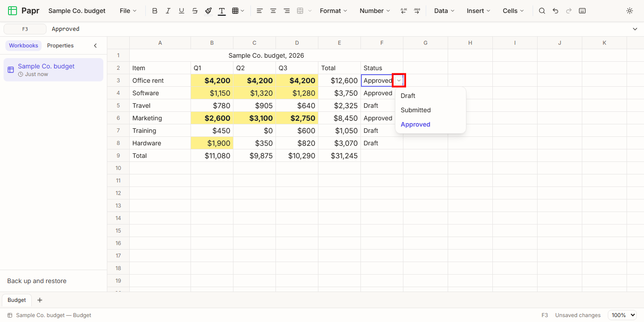Viewport: 644px width, 322px height.
Task: Toggle bold formatting
Action: [155, 11]
